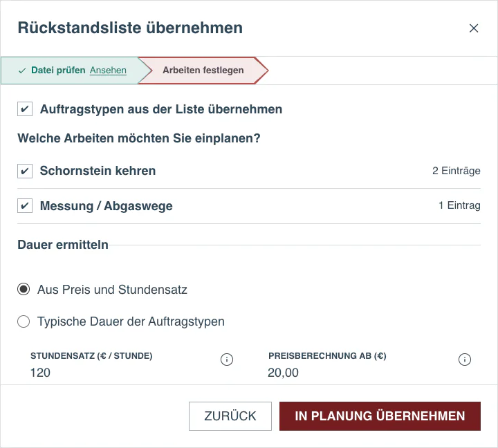Click the green checkmark beside Datei prüfen
The width and height of the screenshot is (498, 448).
click(x=22, y=71)
